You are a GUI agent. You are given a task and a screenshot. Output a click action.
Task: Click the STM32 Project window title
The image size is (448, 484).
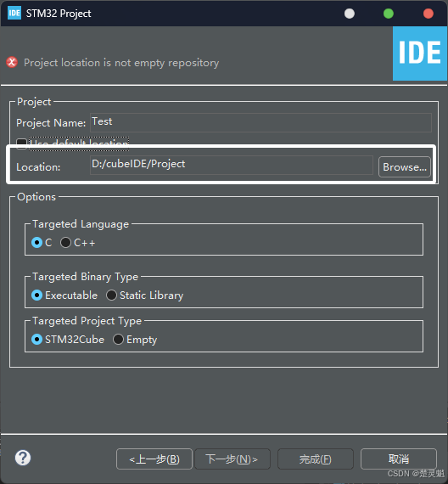coord(59,14)
